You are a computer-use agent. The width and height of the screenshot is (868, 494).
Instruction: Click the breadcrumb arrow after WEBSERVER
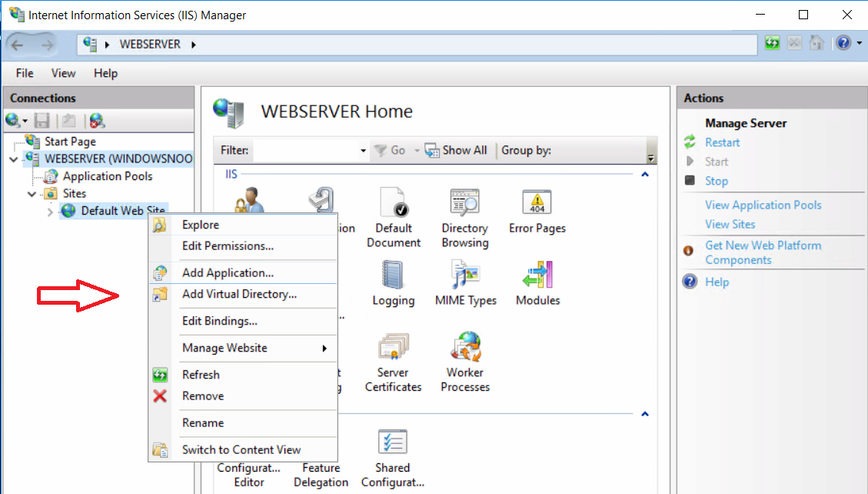point(194,45)
